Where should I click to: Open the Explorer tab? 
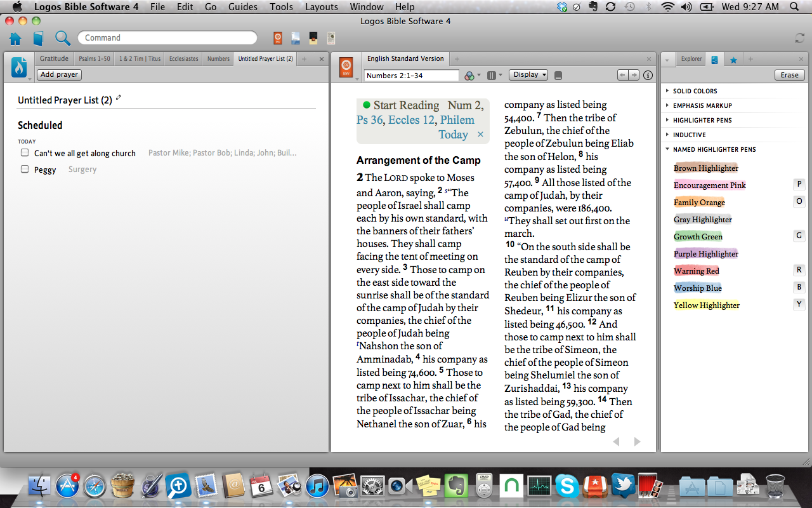pos(691,58)
